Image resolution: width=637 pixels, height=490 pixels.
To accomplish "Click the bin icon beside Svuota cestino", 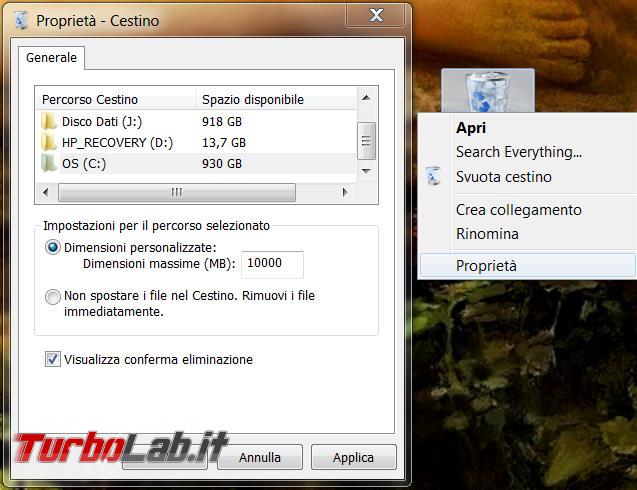I will (434, 176).
